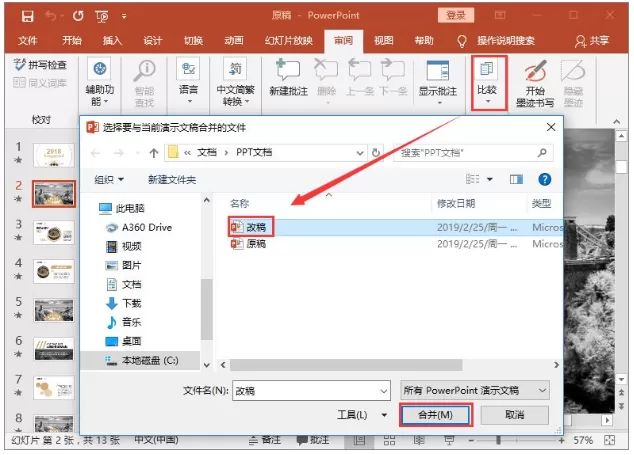Add a 新建批注 new comment
This screenshot has height=455, width=634.
[289, 78]
